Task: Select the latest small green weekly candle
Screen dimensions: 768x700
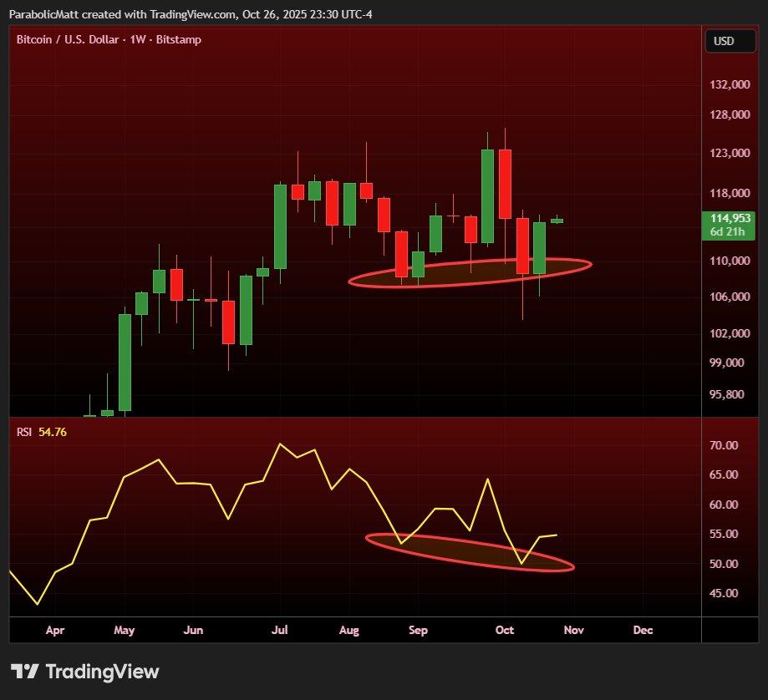Action: tap(557, 221)
